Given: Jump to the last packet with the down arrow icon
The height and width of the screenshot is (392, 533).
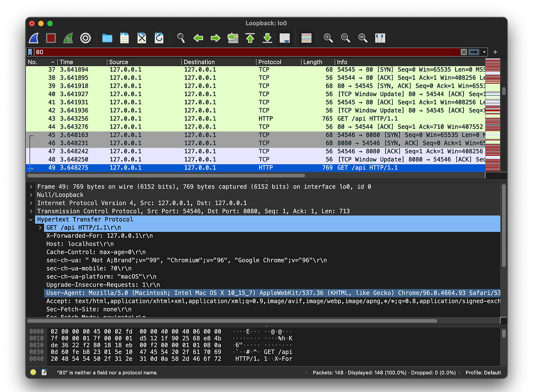Looking at the screenshot, I should pyautogui.click(x=267, y=38).
